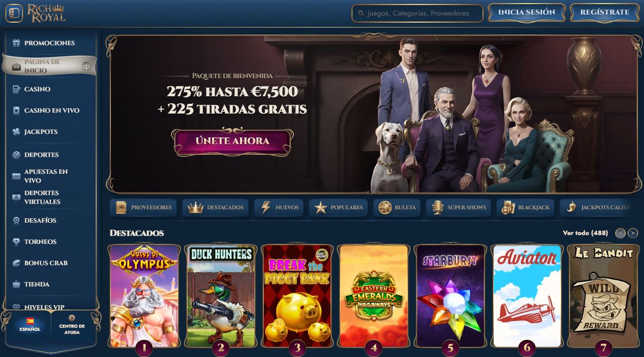
Task: Show previous Destacados games with left arrow
Action: 621,233
